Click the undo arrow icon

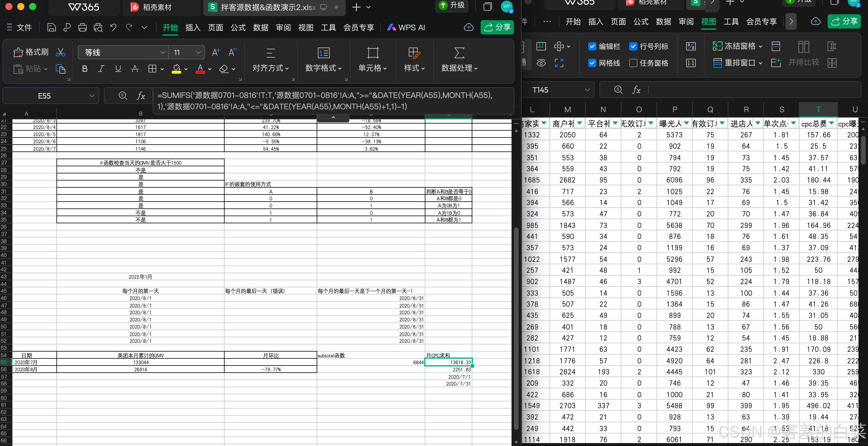[x=113, y=27]
